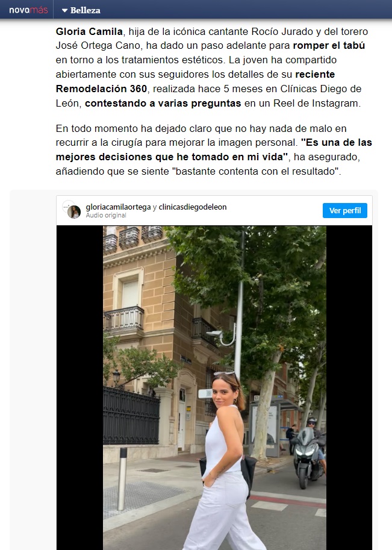The height and width of the screenshot is (550, 392).
Task: Click the bold Remodelación 360 text
Action: (101, 89)
